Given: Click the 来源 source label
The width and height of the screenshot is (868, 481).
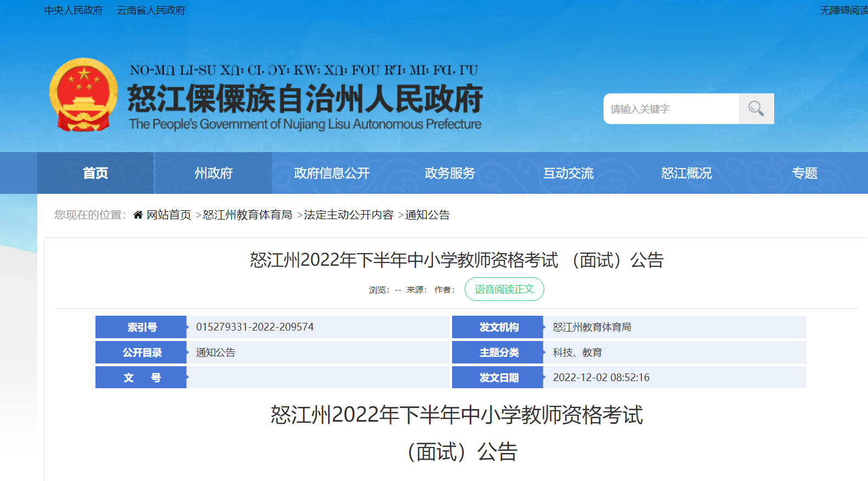Looking at the screenshot, I should [x=416, y=289].
